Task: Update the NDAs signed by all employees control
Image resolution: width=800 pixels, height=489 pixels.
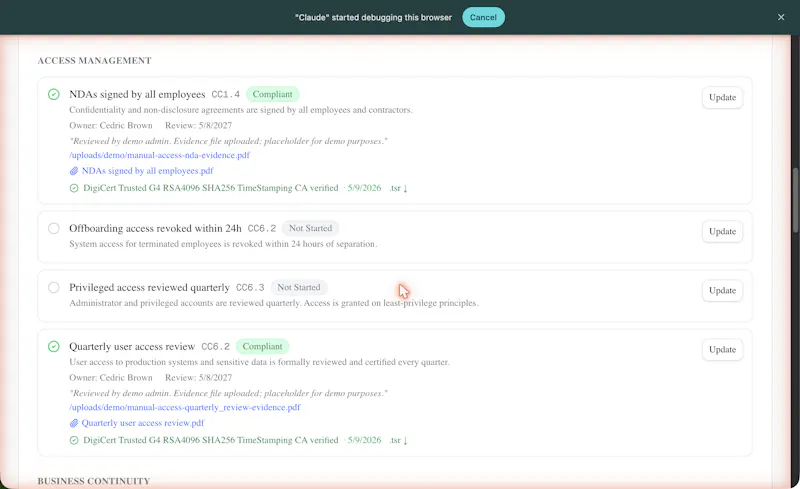Action: [722, 97]
